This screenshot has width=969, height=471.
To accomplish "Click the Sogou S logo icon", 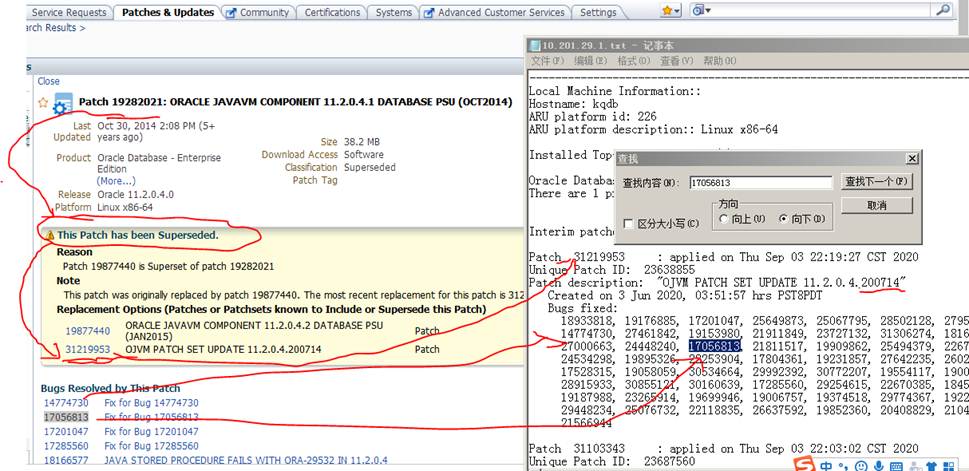I will [805, 465].
